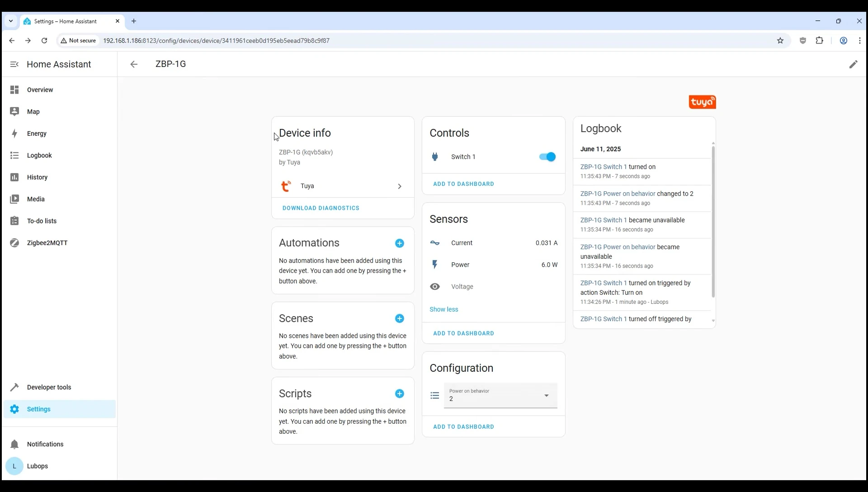Viewport: 868px width, 492px height.
Task: Click the Tuya brand logo
Action: click(x=702, y=102)
